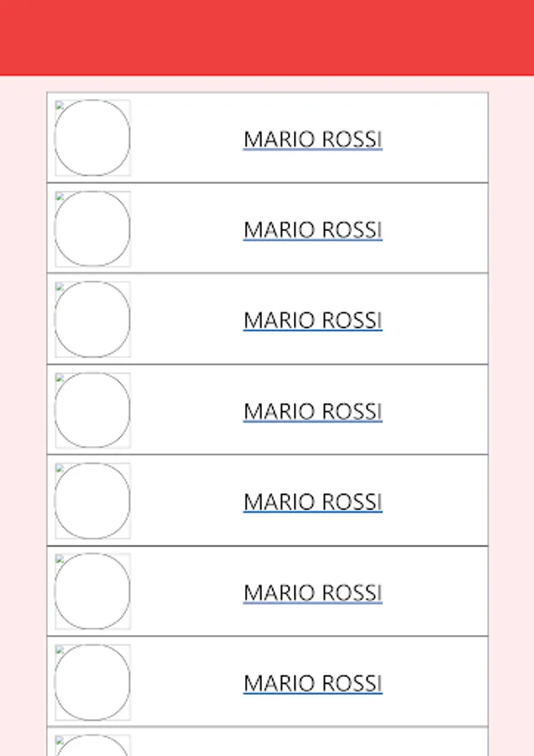Image resolution: width=534 pixels, height=756 pixels.
Task: Click the red header bar at top
Action: (x=267, y=38)
